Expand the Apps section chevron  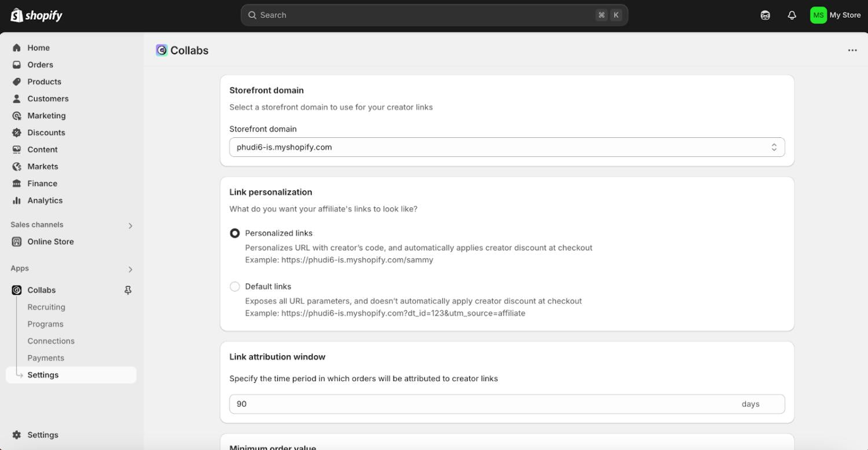click(x=130, y=269)
